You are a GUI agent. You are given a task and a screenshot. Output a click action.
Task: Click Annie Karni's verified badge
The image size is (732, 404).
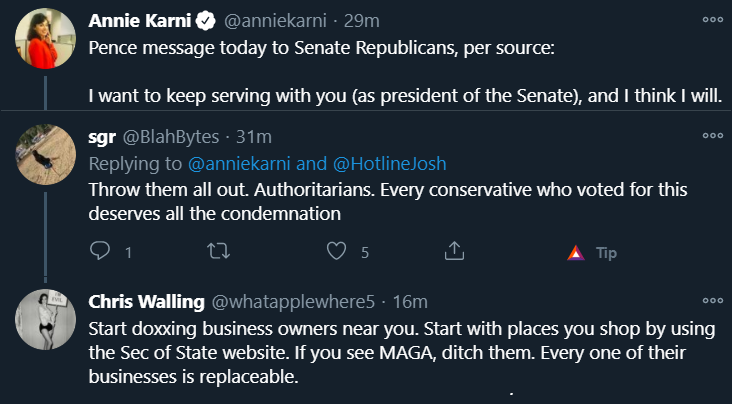pyautogui.click(x=205, y=21)
